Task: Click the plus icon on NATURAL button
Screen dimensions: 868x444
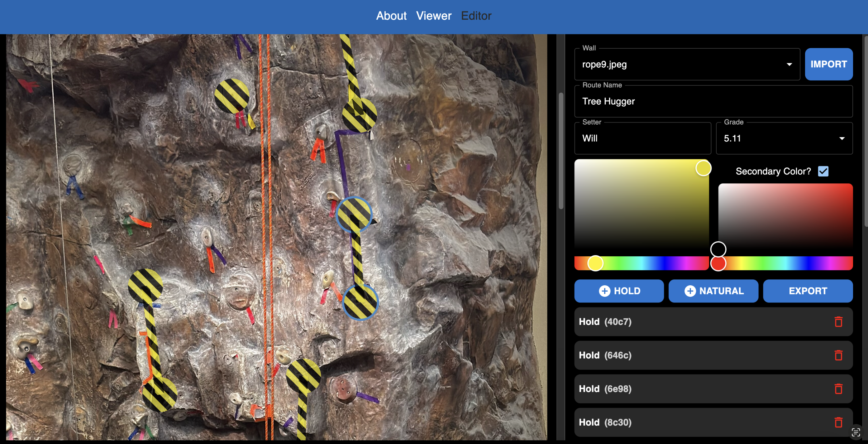Action: coord(690,291)
